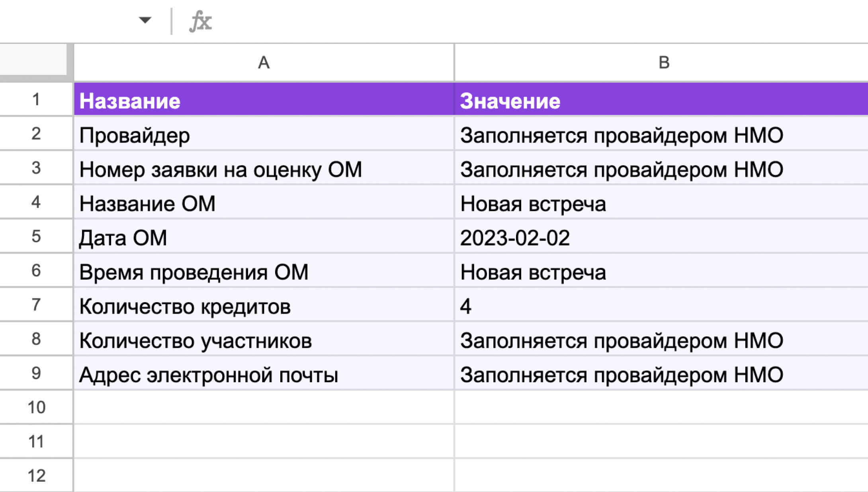This screenshot has height=492, width=868.
Task: Select the "Адрес электронной почты" cell
Action: pos(264,374)
